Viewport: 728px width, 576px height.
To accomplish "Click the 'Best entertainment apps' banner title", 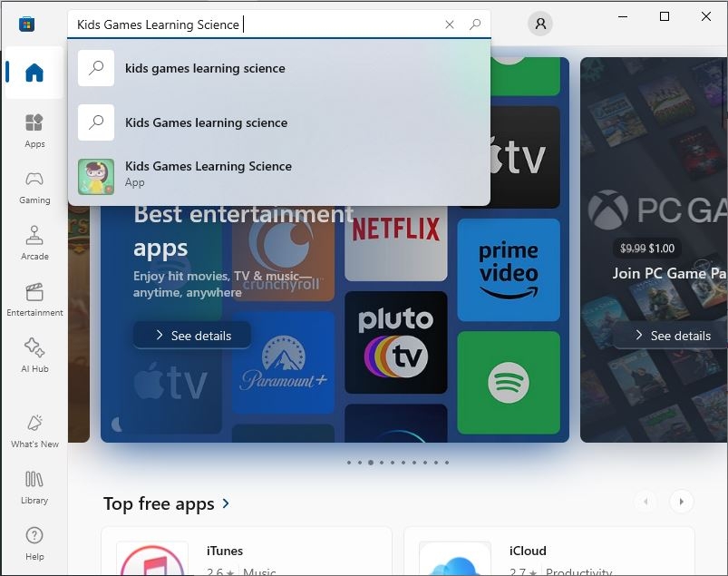I will point(243,231).
